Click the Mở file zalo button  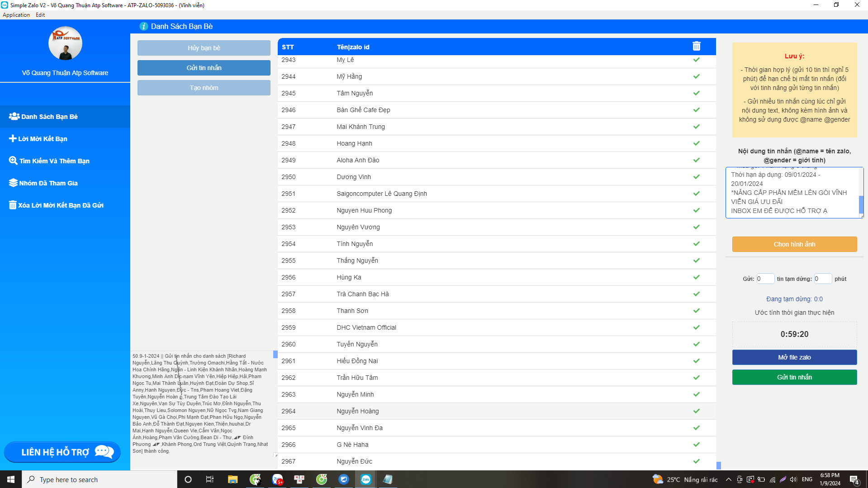(794, 357)
